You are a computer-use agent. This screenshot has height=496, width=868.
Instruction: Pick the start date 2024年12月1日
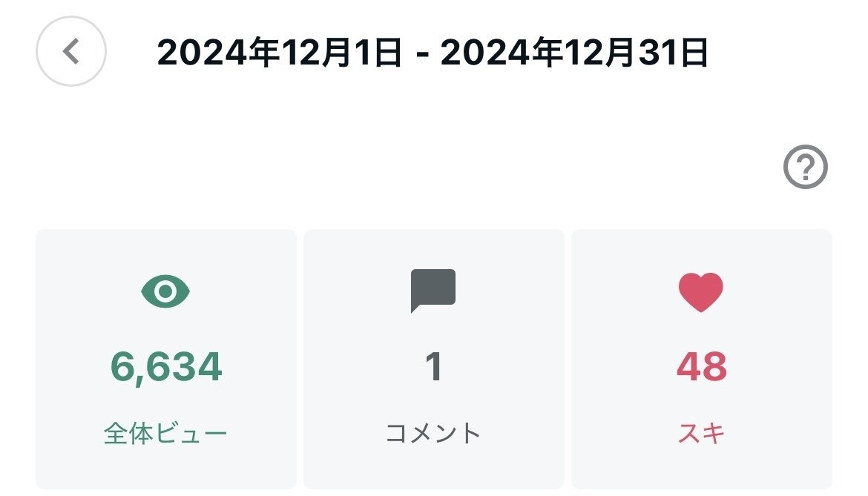click(280, 53)
